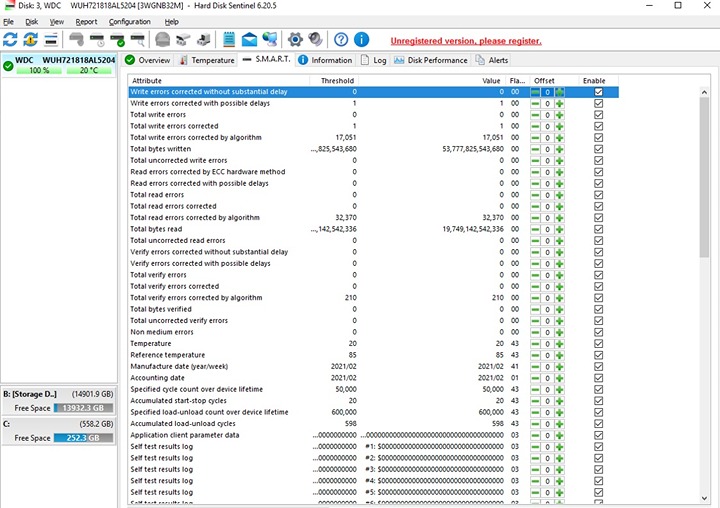Toggle Enable checkbox for Application client parameter data
The width and height of the screenshot is (720, 508).
[x=598, y=435]
